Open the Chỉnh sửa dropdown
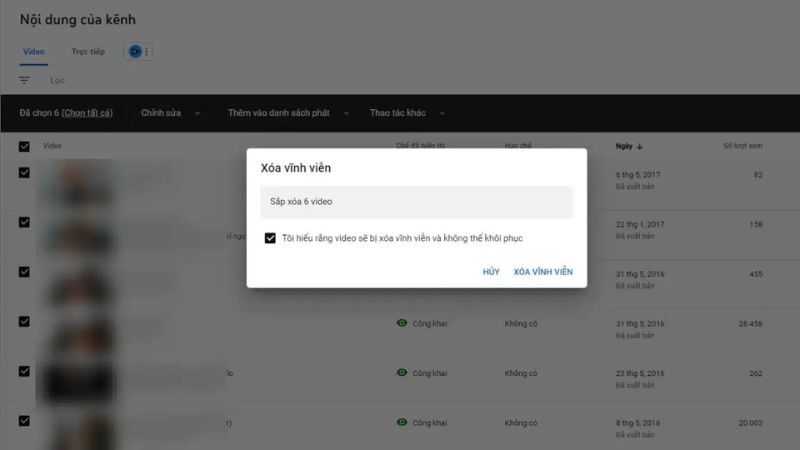 [x=170, y=113]
